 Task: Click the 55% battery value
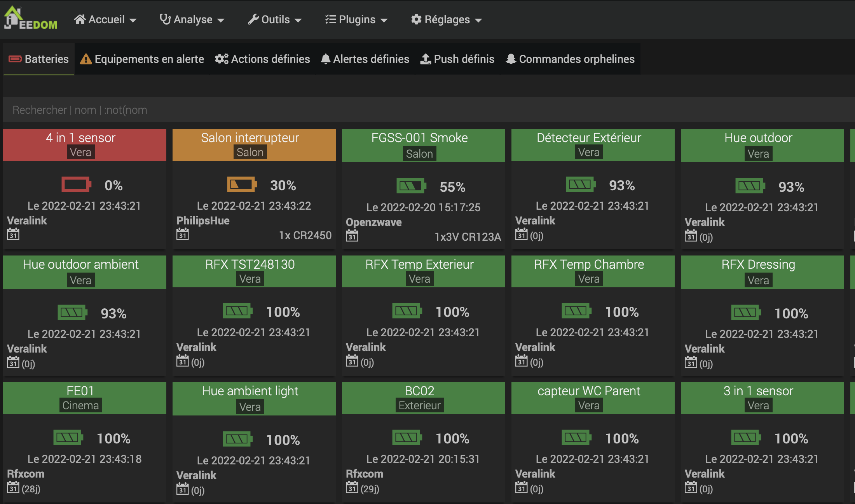tap(452, 187)
